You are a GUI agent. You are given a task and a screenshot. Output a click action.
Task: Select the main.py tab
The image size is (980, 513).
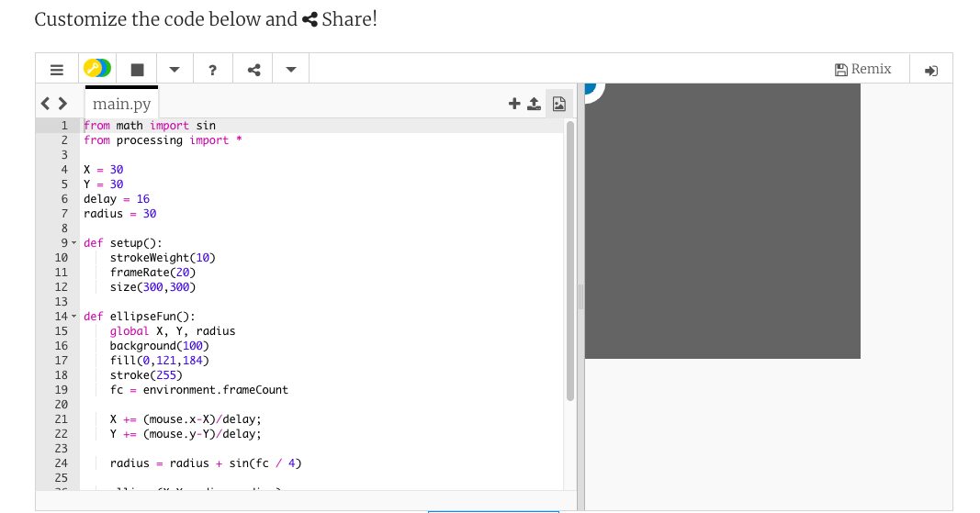pos(122,103)
